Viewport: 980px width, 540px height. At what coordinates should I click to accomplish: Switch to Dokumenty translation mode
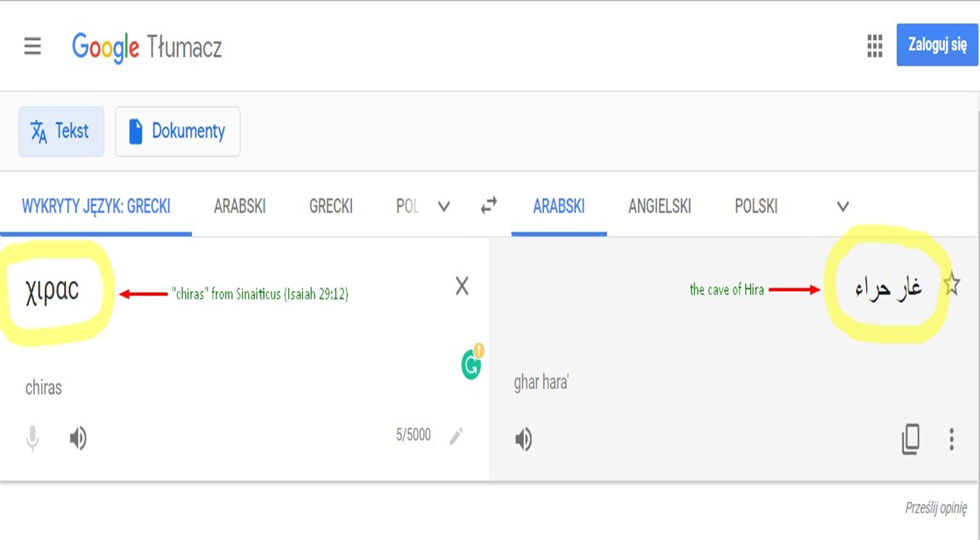coord(177,132)
